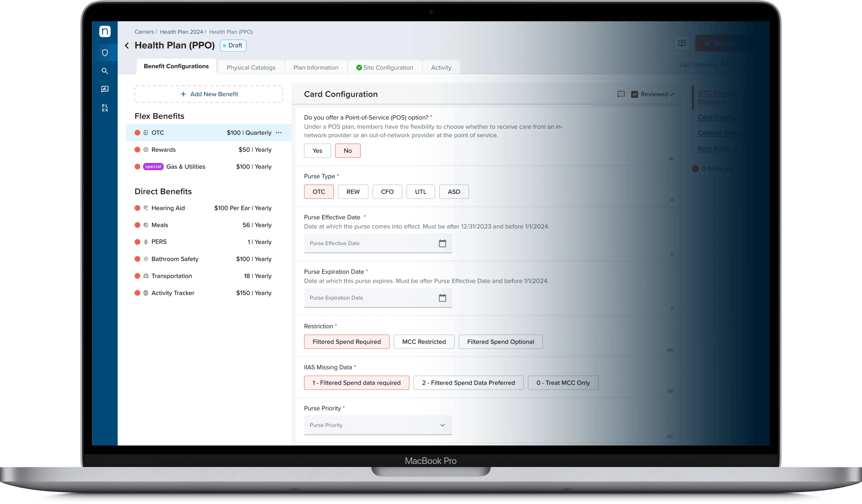Open search from the sidebar magnifier icon

[105, 71]
